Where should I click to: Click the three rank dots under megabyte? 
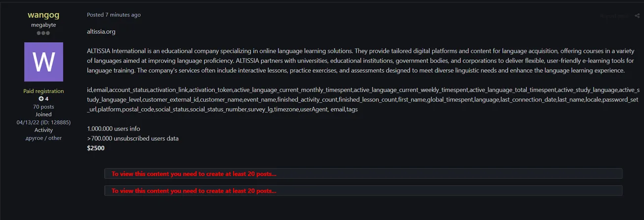point(43,33)
